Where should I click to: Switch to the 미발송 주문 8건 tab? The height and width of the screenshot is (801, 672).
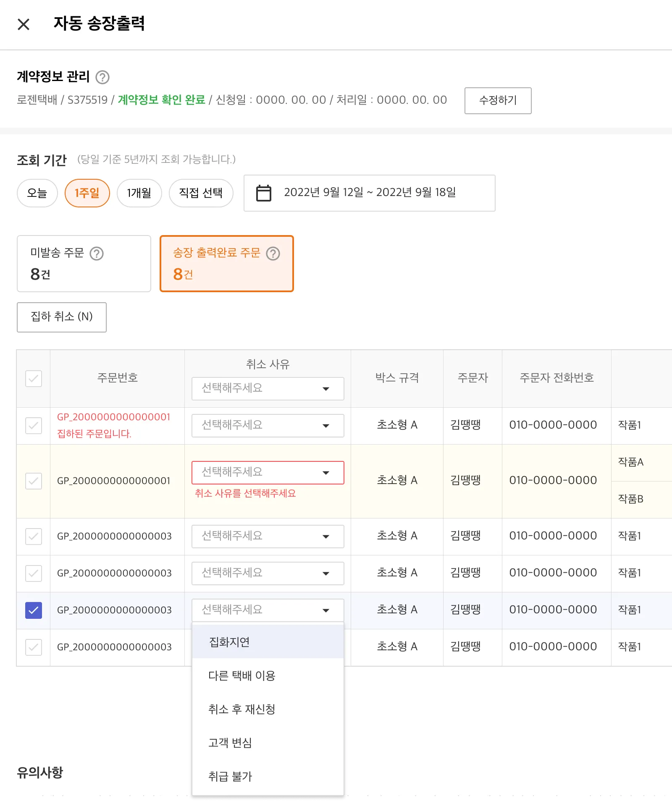[84, 263]
